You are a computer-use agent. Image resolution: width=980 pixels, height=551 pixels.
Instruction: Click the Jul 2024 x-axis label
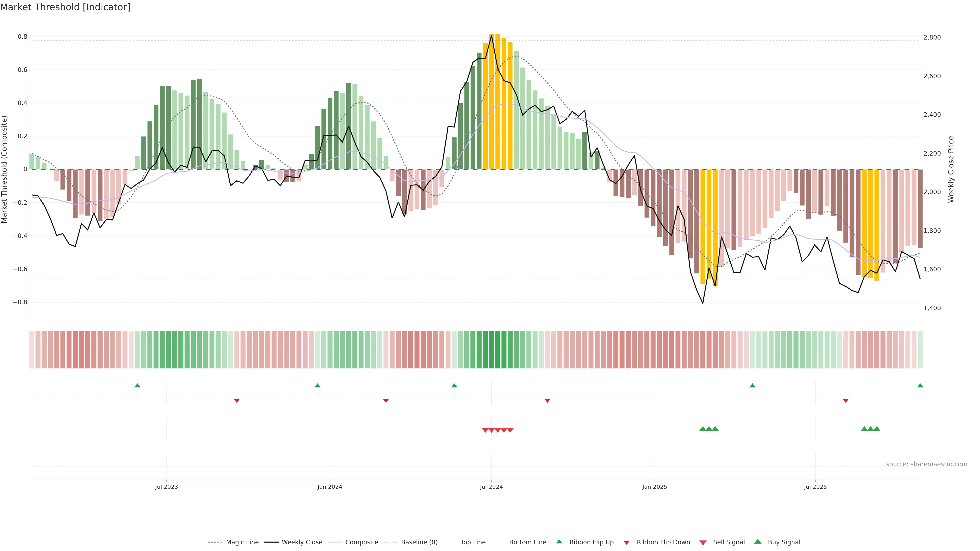[x=491, y=487]
